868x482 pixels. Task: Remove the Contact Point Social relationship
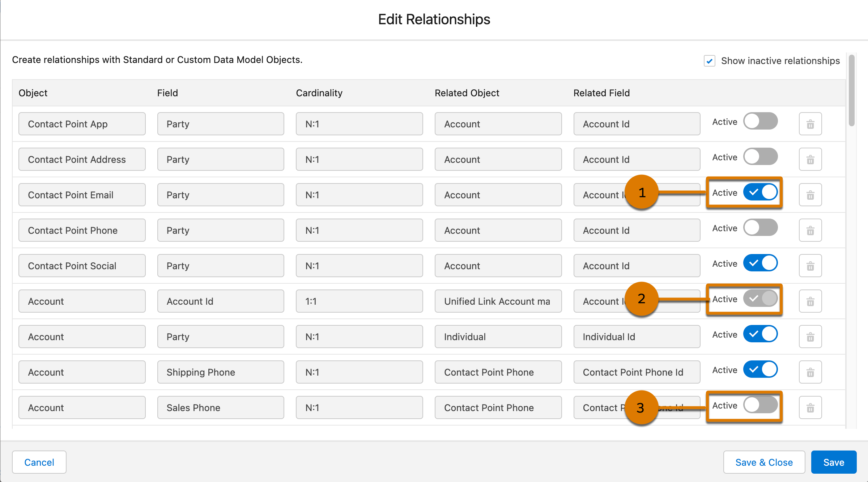(810, 266)
